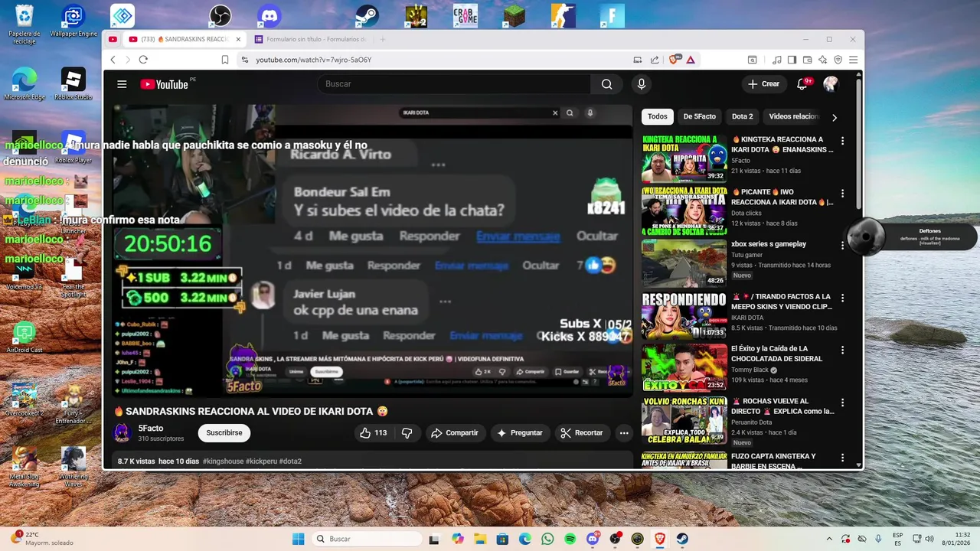Screen dimensions: 980x551
Task: Open OBS Studio desktop shortcut
Action: click(220, 15)
